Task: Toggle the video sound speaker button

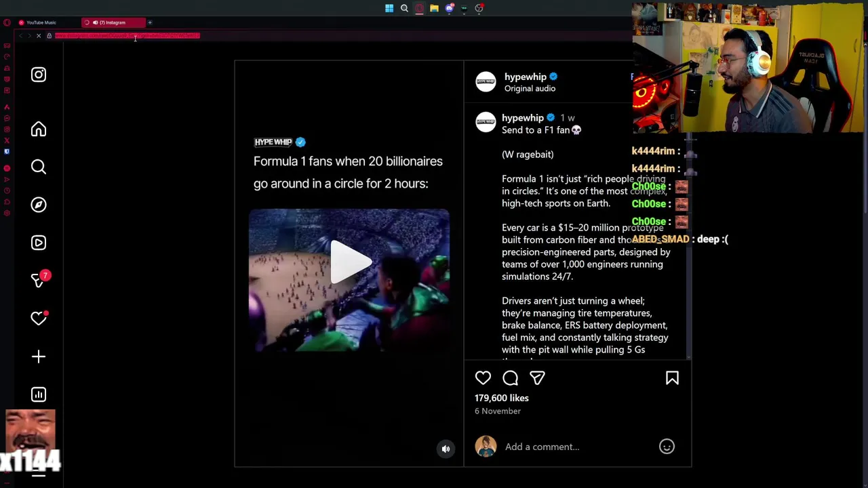Action: tap(446, 449)
